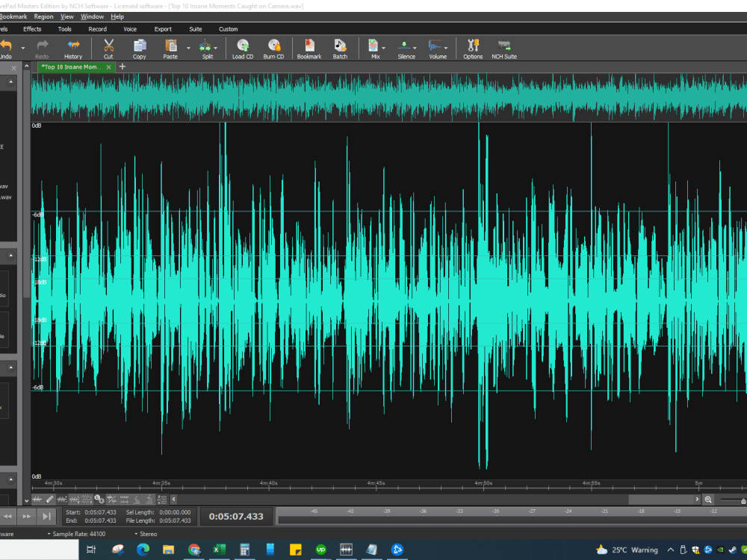Open the dropdown arrow next to Paste
Viewport: 747px width, 560px height.
tap(188, 48)
